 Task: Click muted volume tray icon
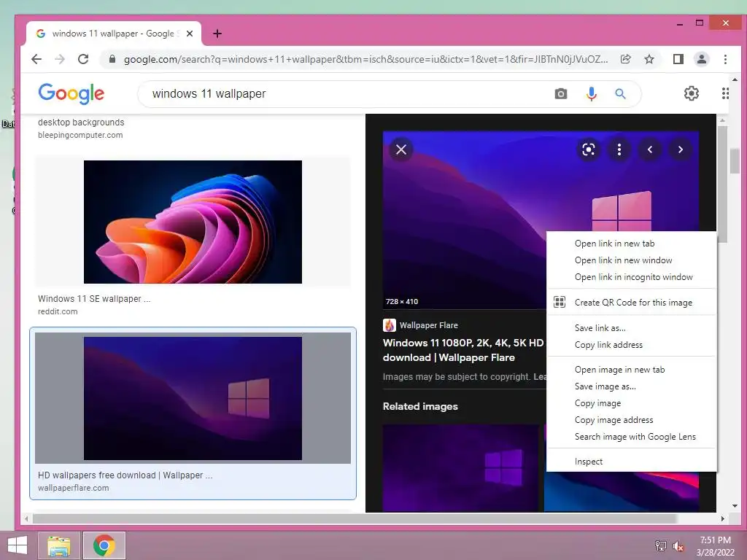coord(678,546)
